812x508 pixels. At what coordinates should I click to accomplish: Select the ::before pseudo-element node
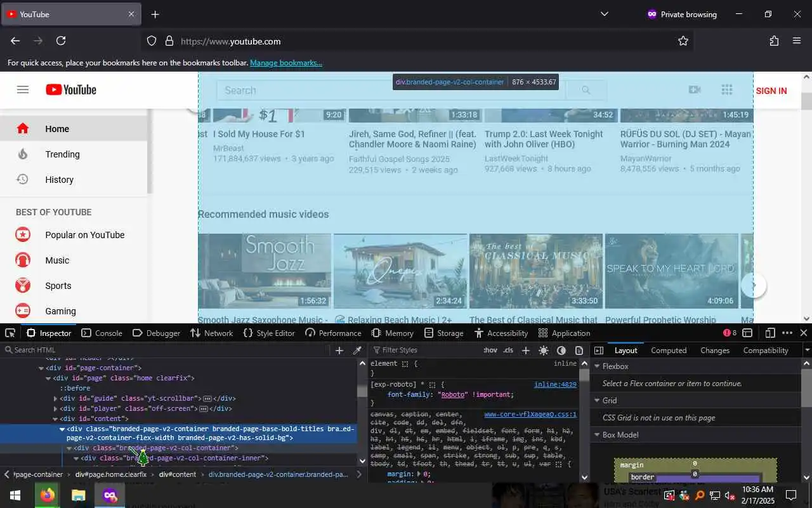(x=75, y=389)
